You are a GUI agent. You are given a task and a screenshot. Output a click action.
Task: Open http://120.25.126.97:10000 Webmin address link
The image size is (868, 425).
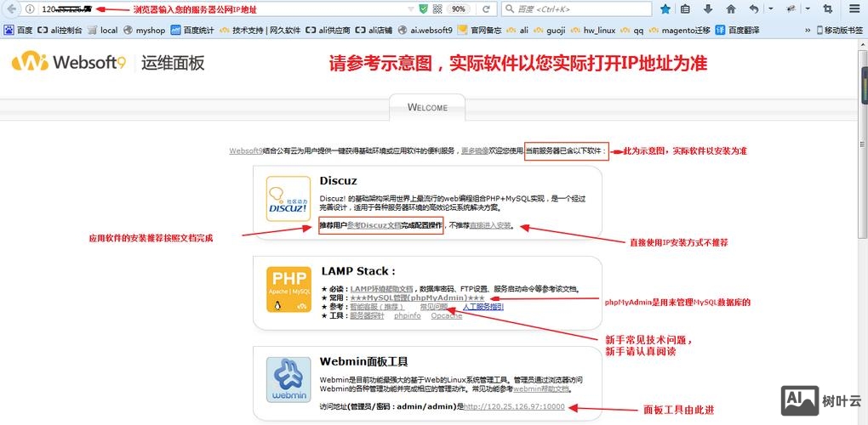[514, 407]
